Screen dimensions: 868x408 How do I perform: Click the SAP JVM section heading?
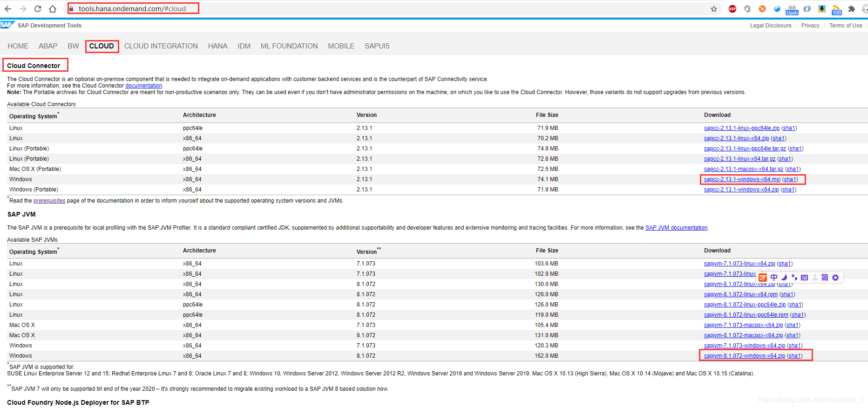click(x=21, y=214)
